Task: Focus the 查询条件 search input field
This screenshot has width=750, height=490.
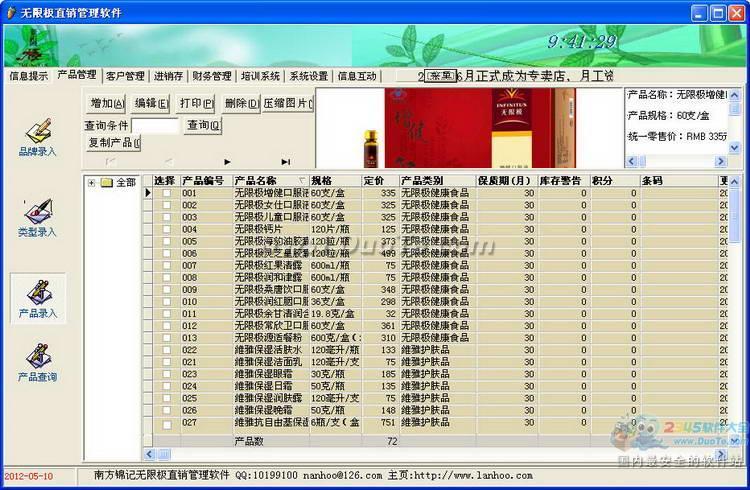Action: click(x=155, y=126)
